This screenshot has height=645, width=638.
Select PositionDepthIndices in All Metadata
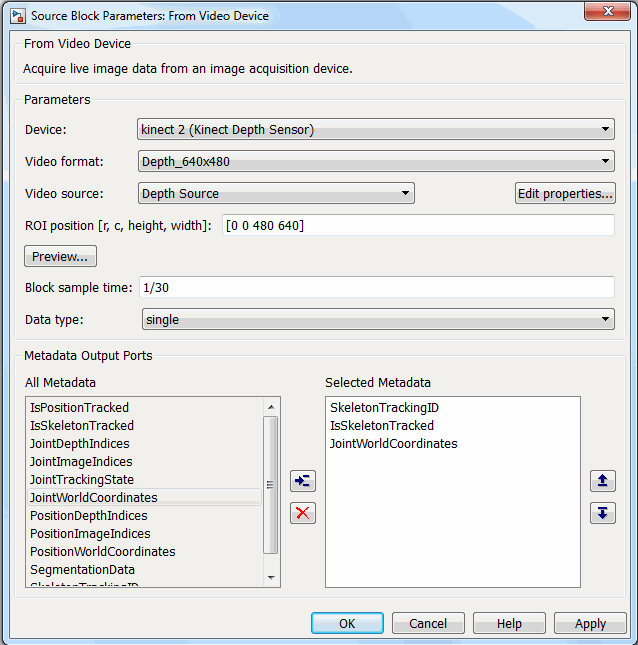pos(144,516)
